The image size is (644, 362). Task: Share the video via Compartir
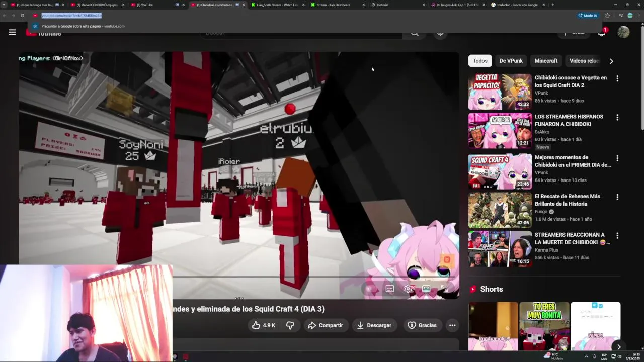(325, 325)
